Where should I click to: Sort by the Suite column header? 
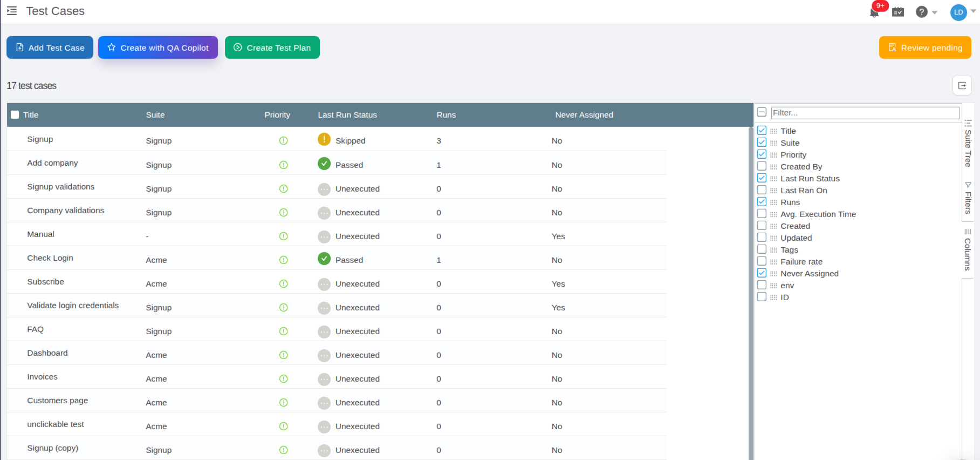click(155, 115)
